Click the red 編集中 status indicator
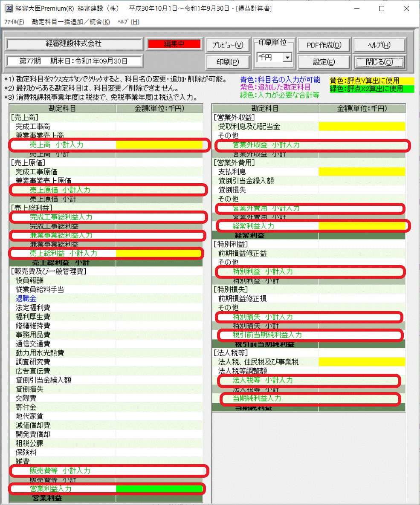The height and width of the screenshot is (505, 420). coord(174,44)
